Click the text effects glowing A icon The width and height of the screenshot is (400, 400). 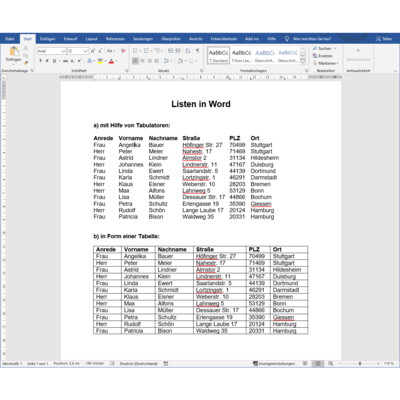click(x=89, y=61)
